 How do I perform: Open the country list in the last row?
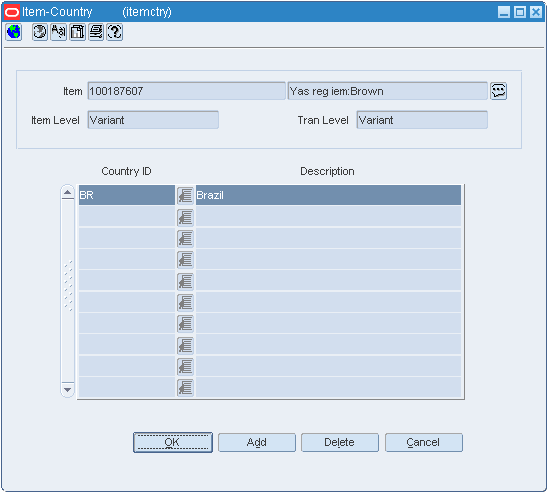[x=185, y=387]
